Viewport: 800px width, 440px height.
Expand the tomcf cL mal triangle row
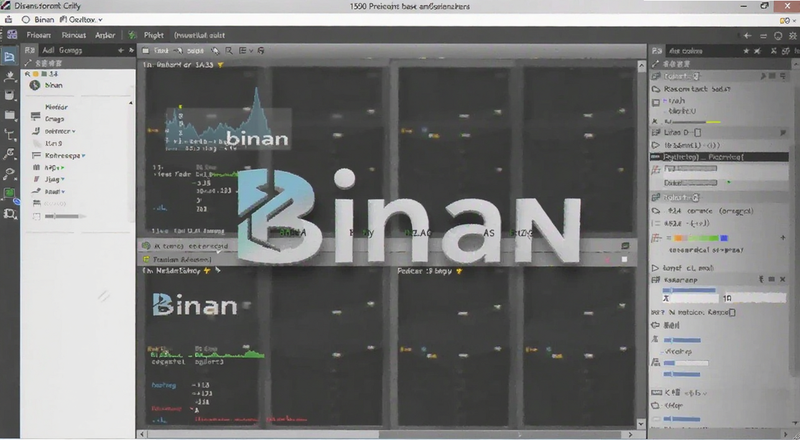655,267
